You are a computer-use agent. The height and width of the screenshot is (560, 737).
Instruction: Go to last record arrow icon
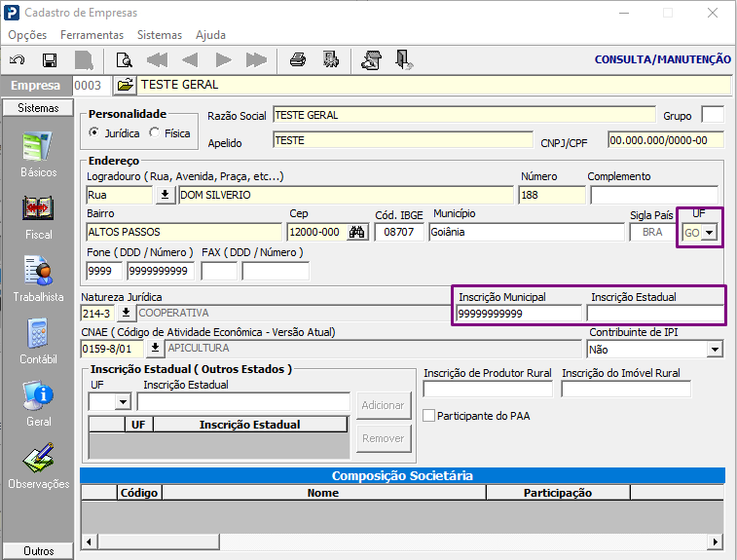256,60
